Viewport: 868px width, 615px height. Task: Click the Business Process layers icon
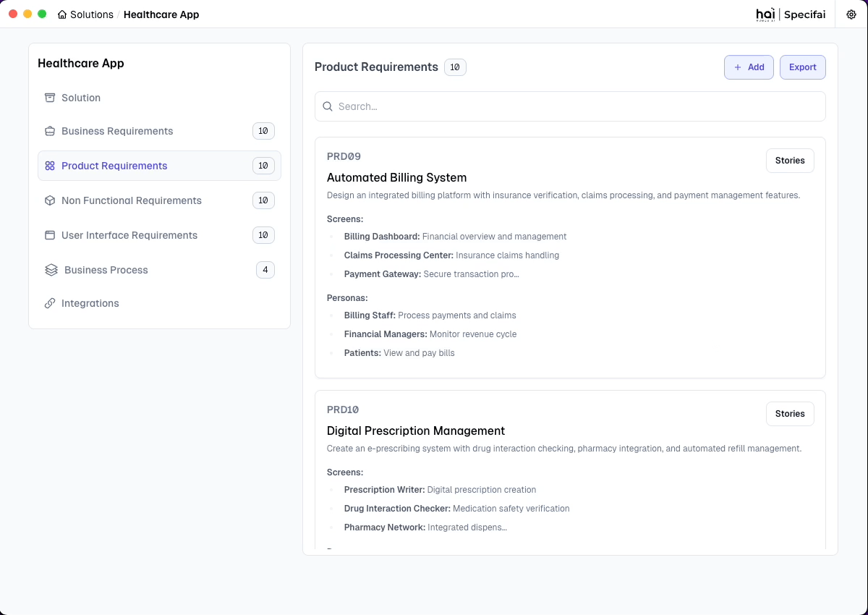[x=51, y=270]
